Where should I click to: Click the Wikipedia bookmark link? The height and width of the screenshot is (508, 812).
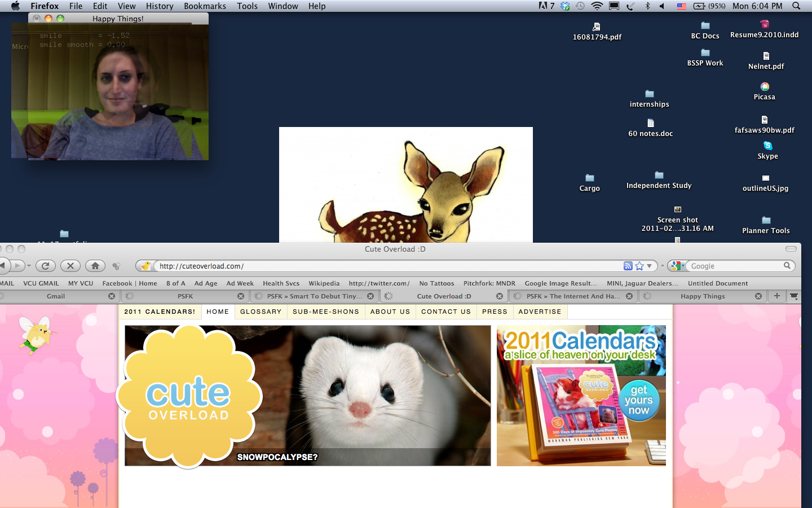pyautogui.click(x=324, y=283)
